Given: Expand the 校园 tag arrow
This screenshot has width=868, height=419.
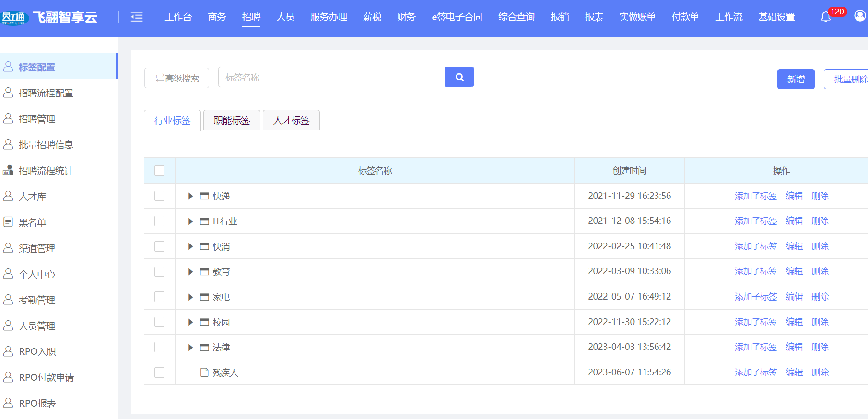Looking at the screenshot, I should [x=190, y=322].
